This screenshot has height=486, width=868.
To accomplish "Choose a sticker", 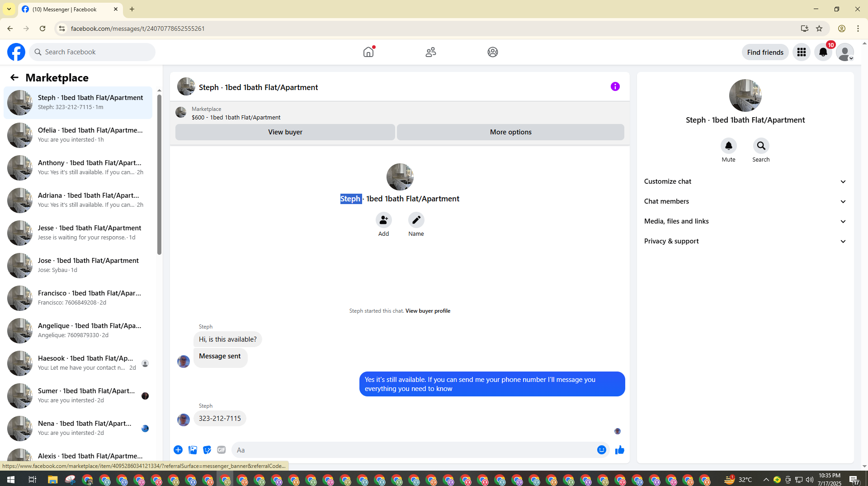I will pos(207,450).
